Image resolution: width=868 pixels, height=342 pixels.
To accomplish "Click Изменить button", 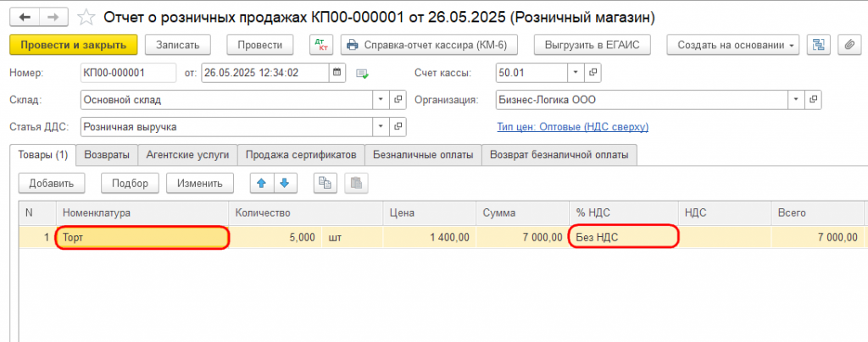I will [200, 183].
